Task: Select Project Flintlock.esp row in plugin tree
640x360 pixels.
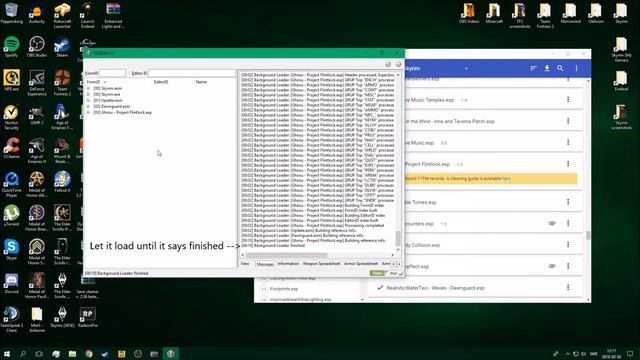Action: [122, 112]
